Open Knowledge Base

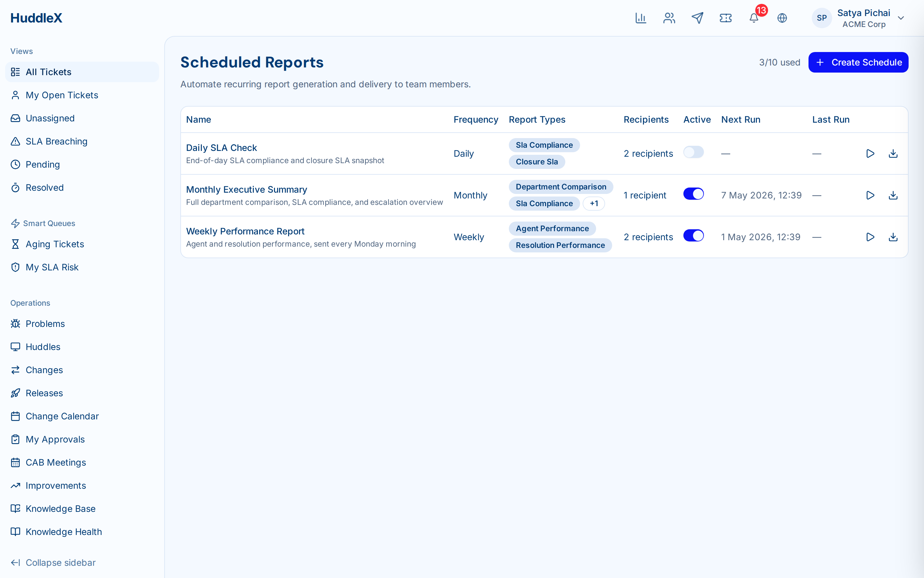point(82,509)
